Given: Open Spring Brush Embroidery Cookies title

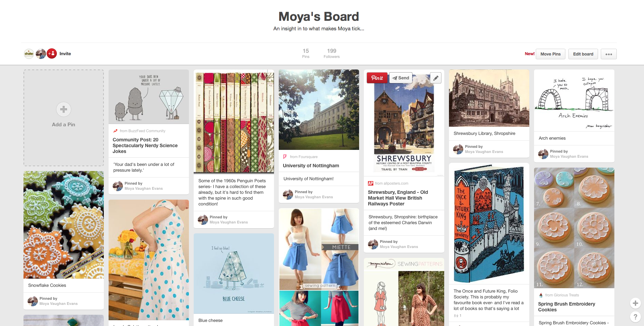Looking at the screenshot, I should 567,307.
